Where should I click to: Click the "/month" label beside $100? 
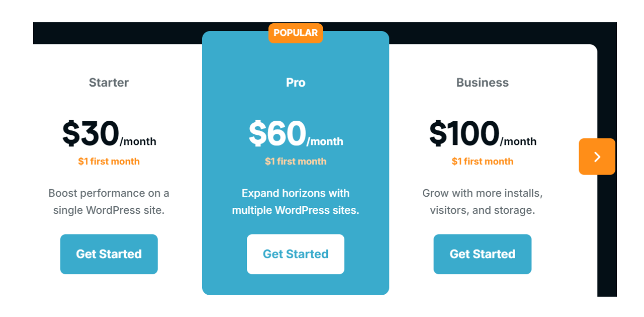click(x=518, y=142)
